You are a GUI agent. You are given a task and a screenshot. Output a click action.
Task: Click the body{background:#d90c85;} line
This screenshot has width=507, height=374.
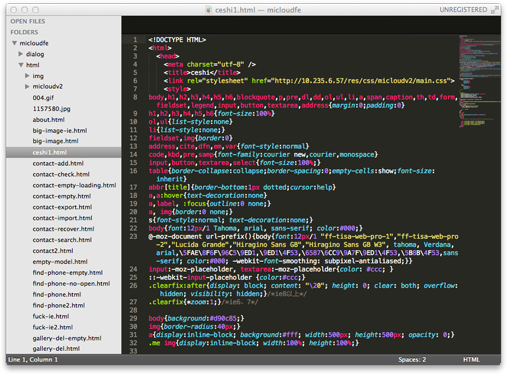tap(196, 318)
